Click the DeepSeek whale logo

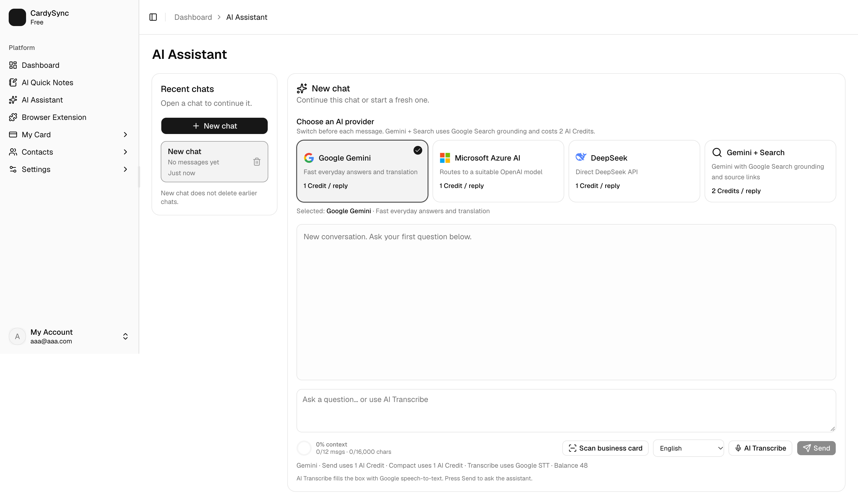[x=581, y=157]
